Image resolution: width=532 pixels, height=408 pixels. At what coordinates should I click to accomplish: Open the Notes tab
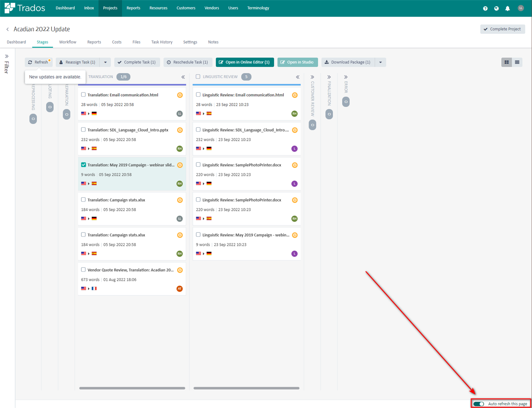click(213, 42)
